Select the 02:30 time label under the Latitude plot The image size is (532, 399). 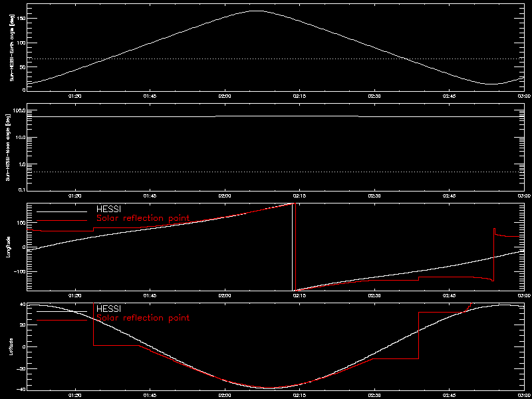pyautogui.click(x=374, y=396)
